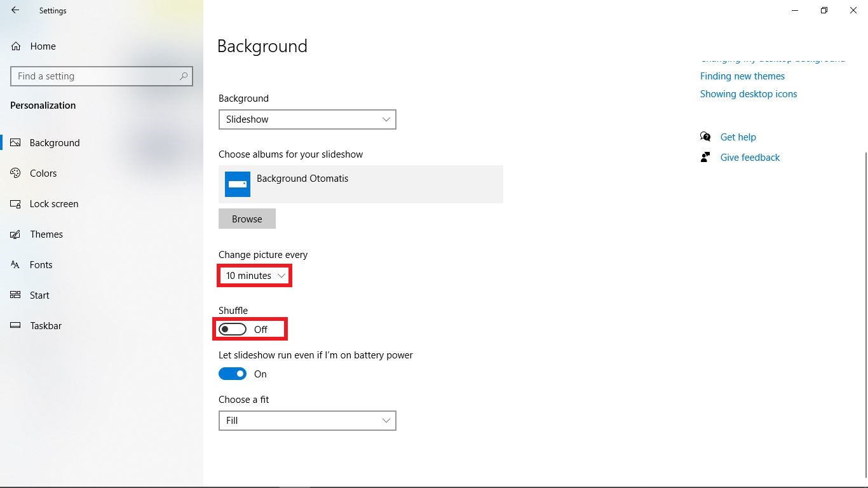Click the Fonts icon in sidebar
The height and width of the screenshot is (488, 868).
[16, 265]
